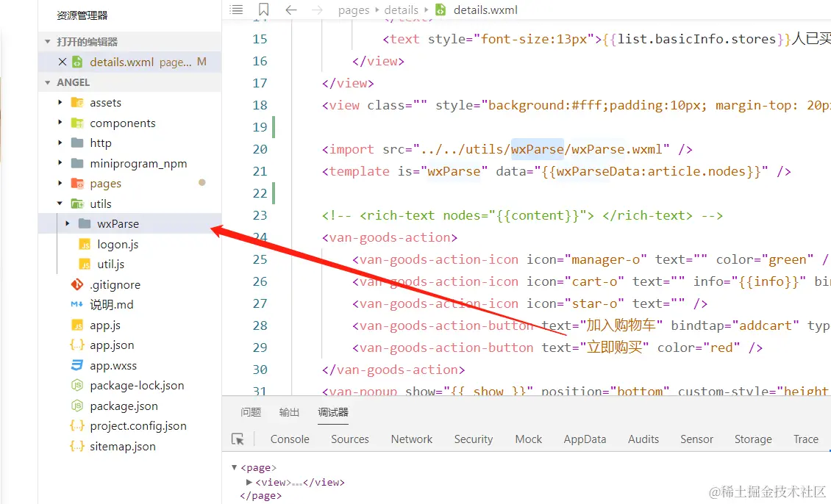Click the app.wxss stylesheet icon
The height and width of the screenshot is (504, 831).
77,365
